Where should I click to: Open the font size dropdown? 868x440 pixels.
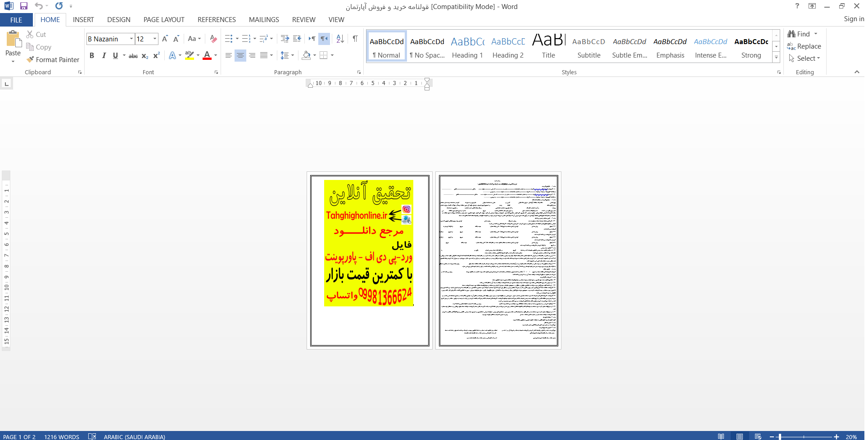click(x=155, y=39)
